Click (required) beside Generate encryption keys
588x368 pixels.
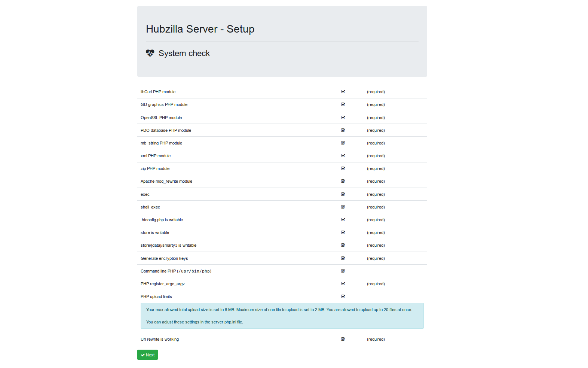(376, 258)
